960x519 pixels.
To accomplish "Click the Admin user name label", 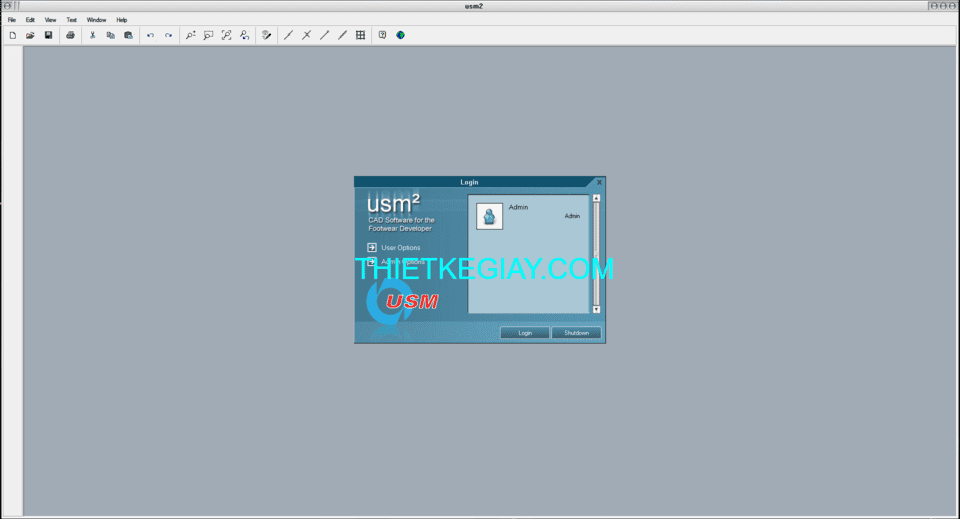I will 518,207.
